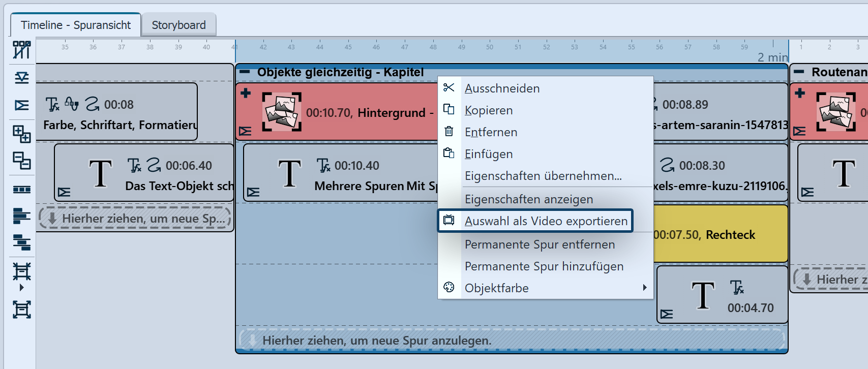Click the three-blocks distribute icon
This screenshot has height=369, width=868.
click(22, 190)
